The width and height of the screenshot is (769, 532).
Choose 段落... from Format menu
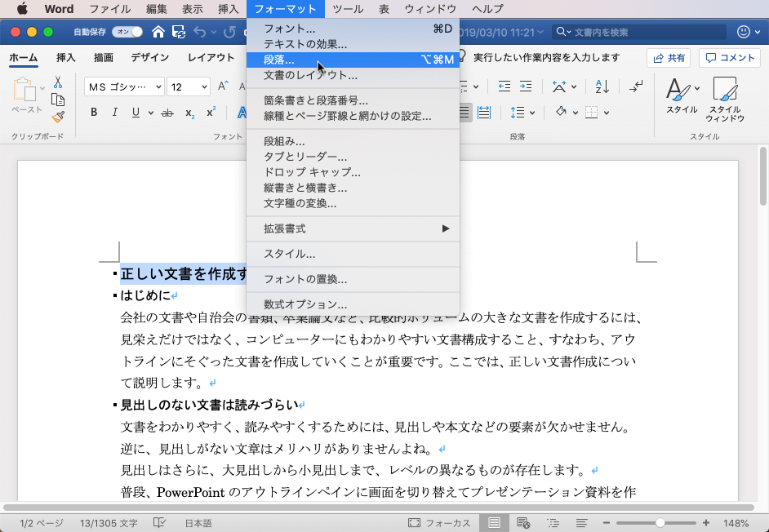pyautogui.click(x=353, y=60)
